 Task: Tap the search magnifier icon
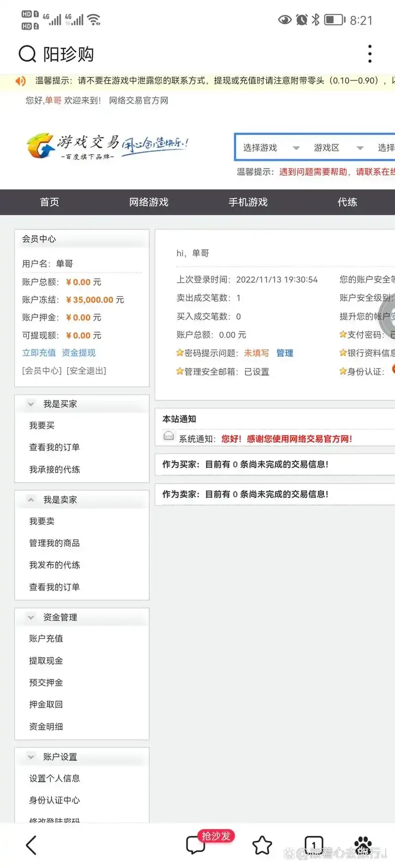pyautogui.click(x=27, y=54)
